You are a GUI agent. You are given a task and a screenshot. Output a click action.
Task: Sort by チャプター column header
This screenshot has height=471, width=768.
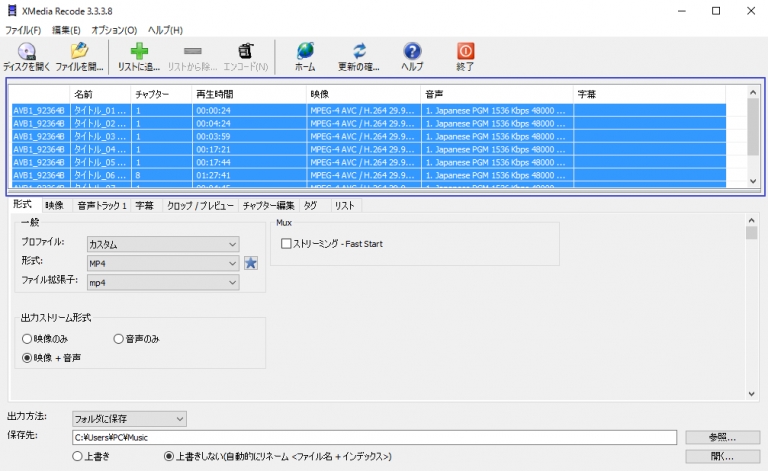(x=161, y=94)
